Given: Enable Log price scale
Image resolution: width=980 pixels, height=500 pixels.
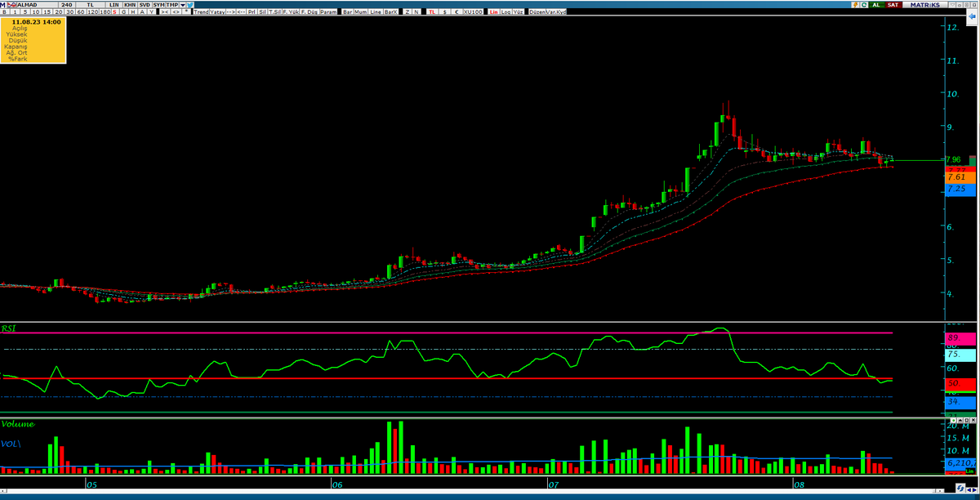Looking at the screenshot, I should (506, 13).
